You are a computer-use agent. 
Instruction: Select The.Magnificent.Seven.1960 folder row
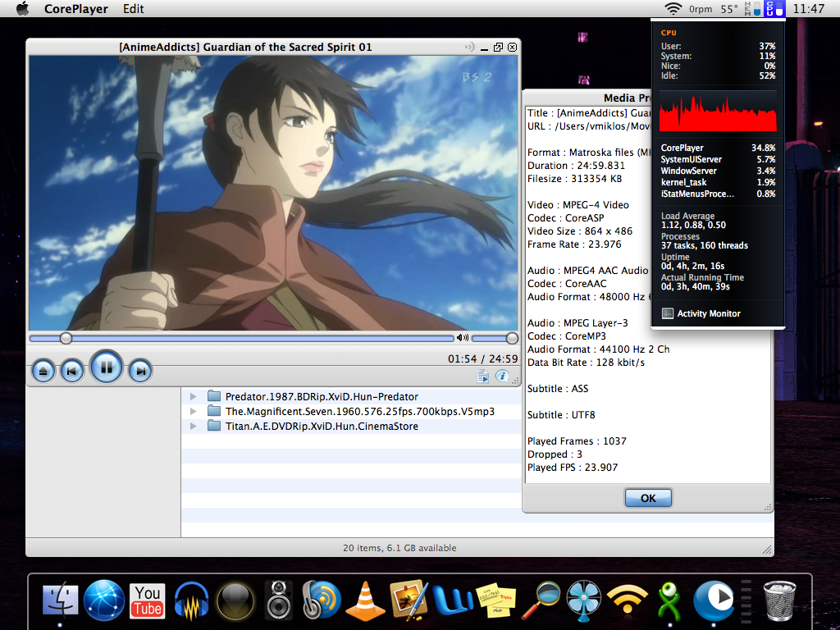click(351, 412)
